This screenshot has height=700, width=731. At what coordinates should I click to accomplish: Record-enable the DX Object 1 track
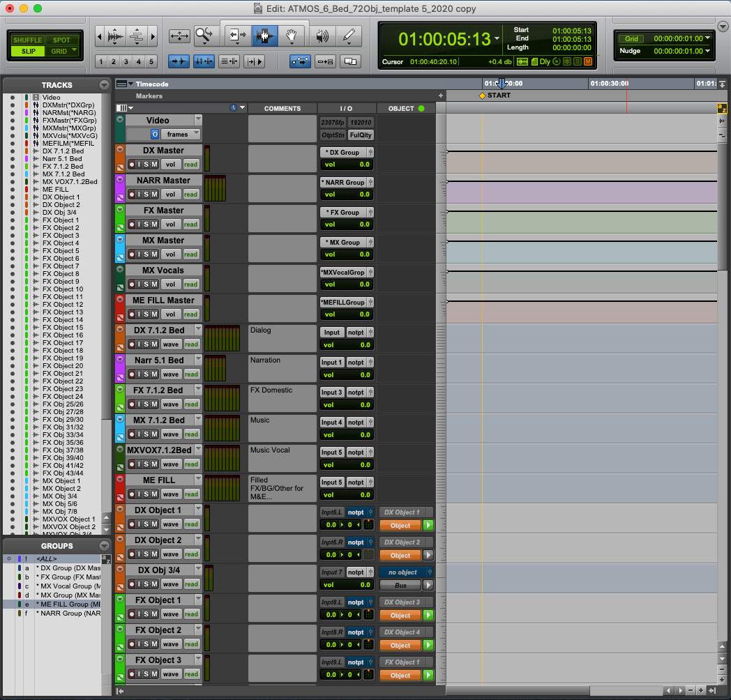pyautogui.click(x=132, y=524)
